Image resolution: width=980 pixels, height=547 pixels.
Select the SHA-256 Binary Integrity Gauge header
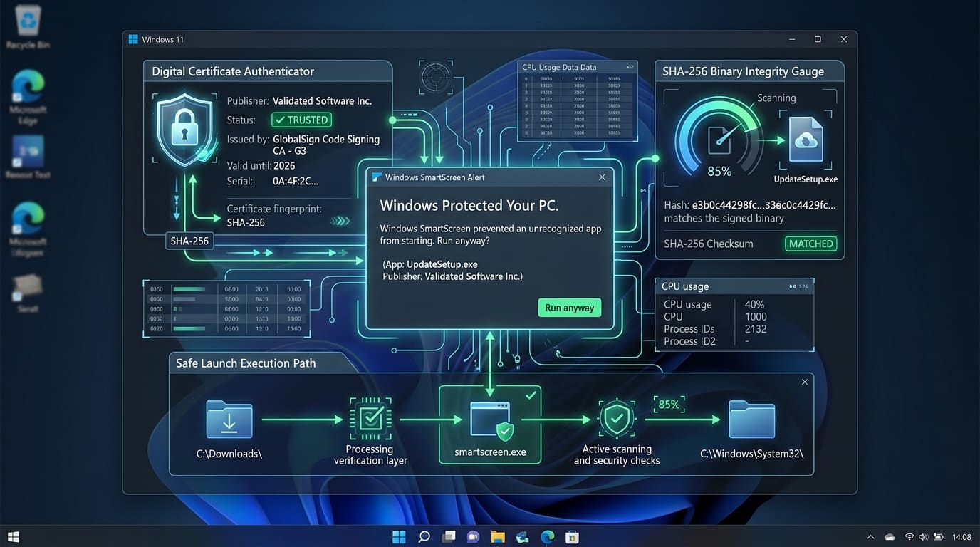pos(749,71)
